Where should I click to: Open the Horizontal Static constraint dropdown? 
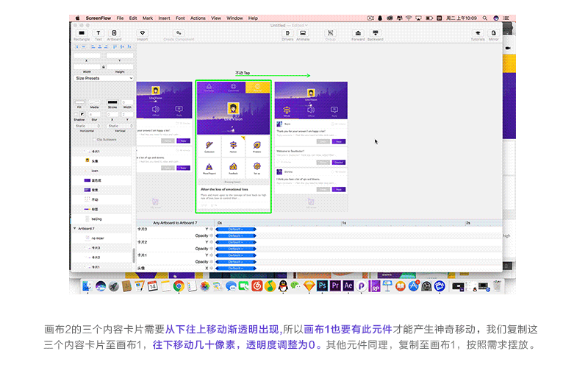pyautogui.click(x=87, y=126)
